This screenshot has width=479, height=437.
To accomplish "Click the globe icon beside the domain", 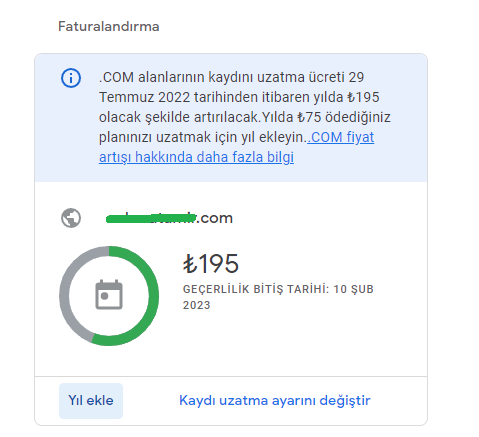I will [71, 218].
